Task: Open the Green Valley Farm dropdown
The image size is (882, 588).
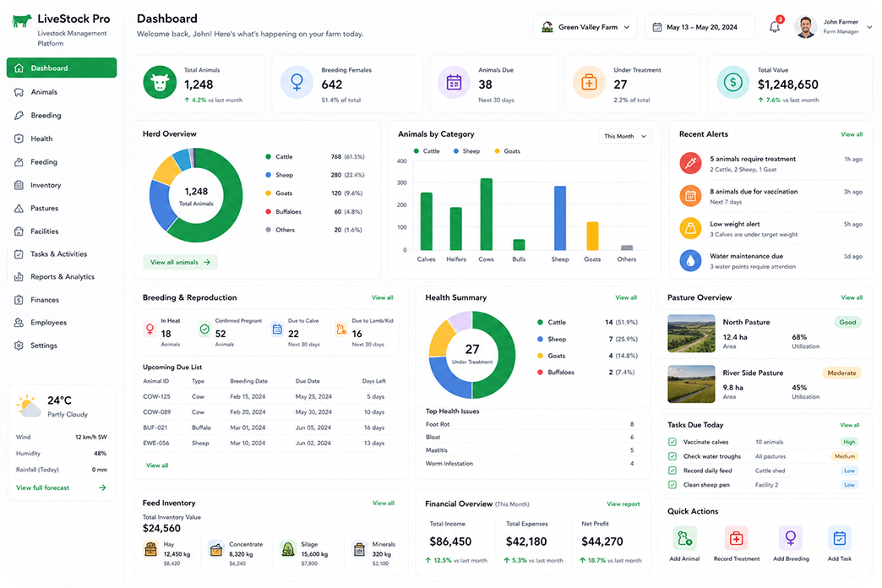Action: (x=585, y=27)
